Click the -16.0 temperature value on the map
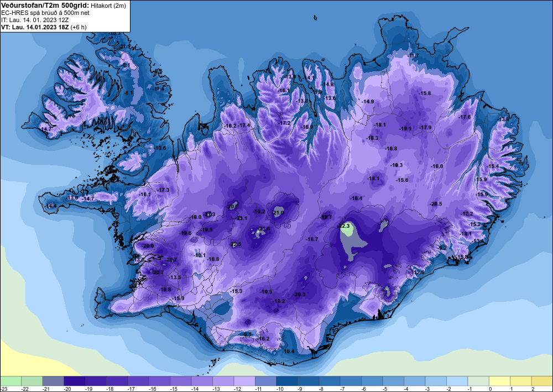The width and height of the screenshot is (553, 392). 437,166
